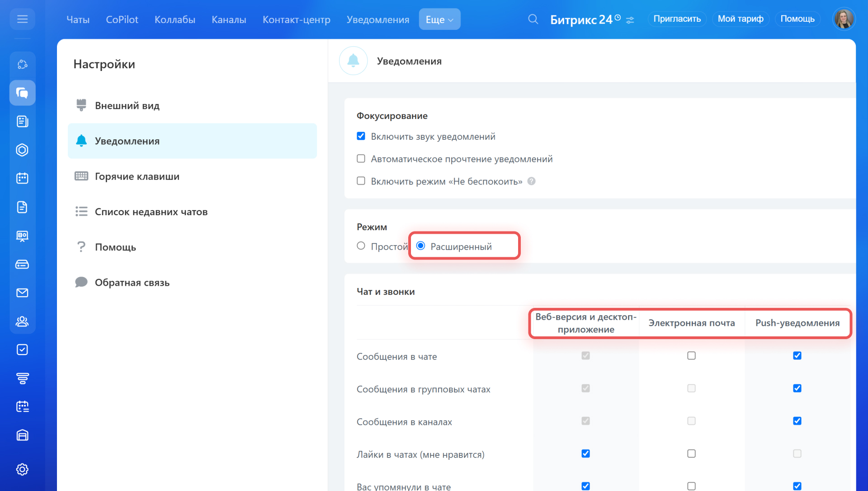
Task: Open the booking schedule sidebar icon
Action: (22, 406)
